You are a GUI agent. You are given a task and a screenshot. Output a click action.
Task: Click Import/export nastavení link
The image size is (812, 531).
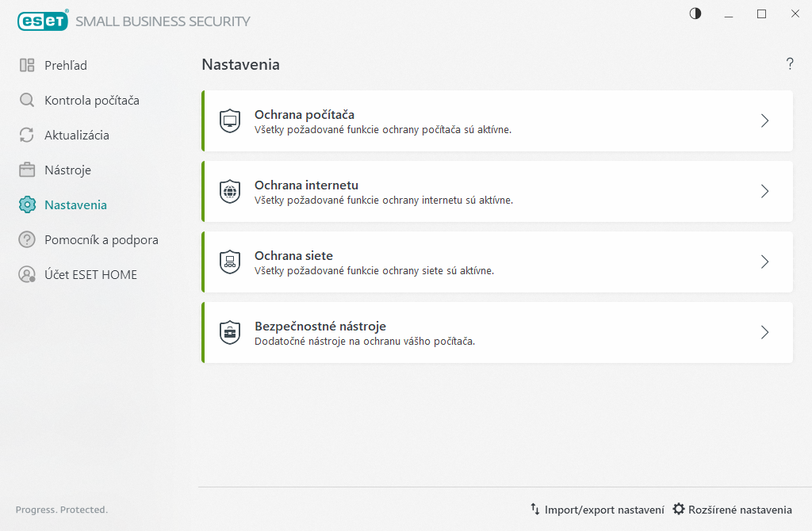coord(597,510)
